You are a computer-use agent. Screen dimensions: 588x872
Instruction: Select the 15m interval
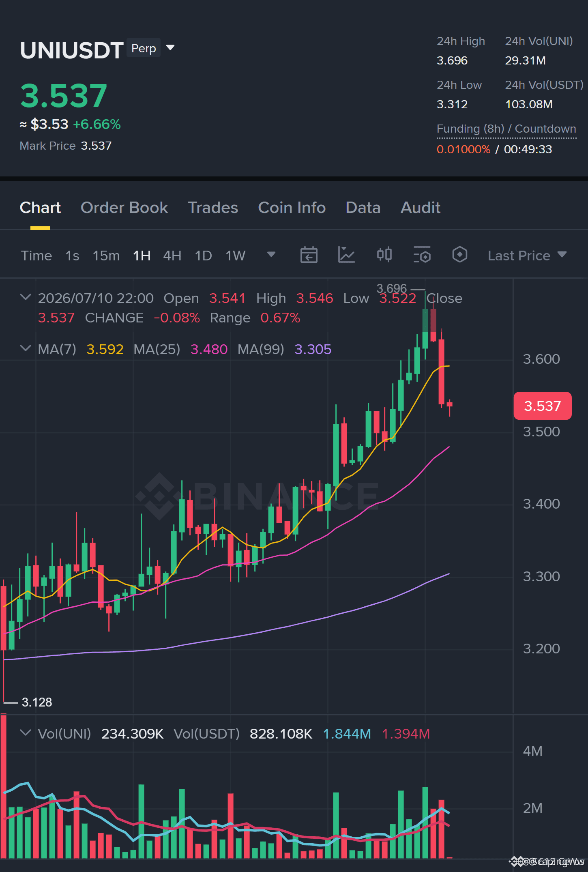pos(106,256)
